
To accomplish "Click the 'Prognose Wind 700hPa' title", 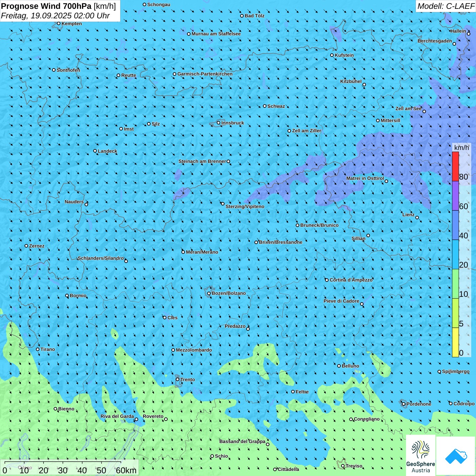I will click(46, 6).
